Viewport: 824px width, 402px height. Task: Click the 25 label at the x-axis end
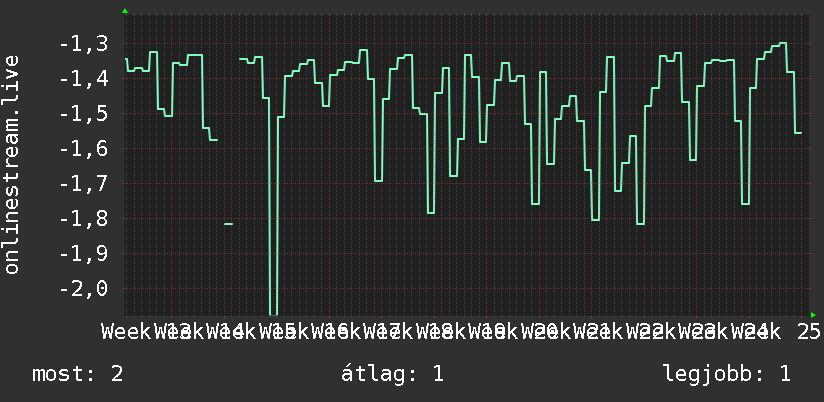point(808,332)
